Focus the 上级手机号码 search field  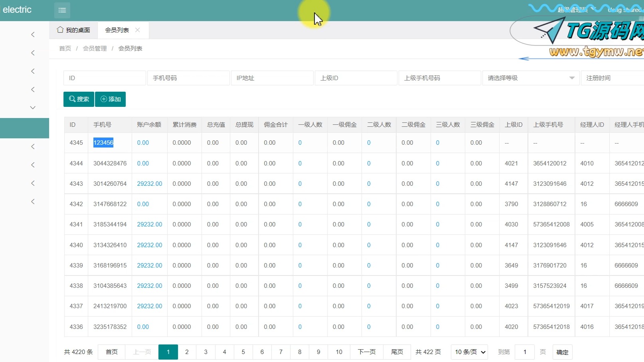(440, 78)
